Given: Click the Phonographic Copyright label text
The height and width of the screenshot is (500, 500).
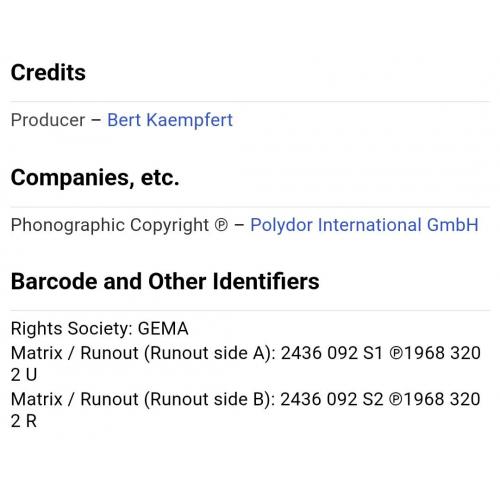Looking at the screenshot, I should click(110, 225).
